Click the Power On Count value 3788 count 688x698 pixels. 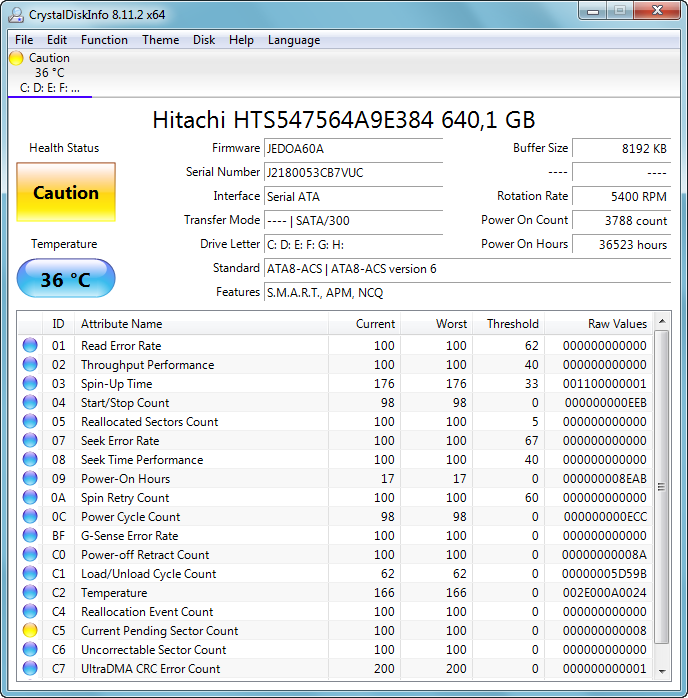click(x=621, y=221)
